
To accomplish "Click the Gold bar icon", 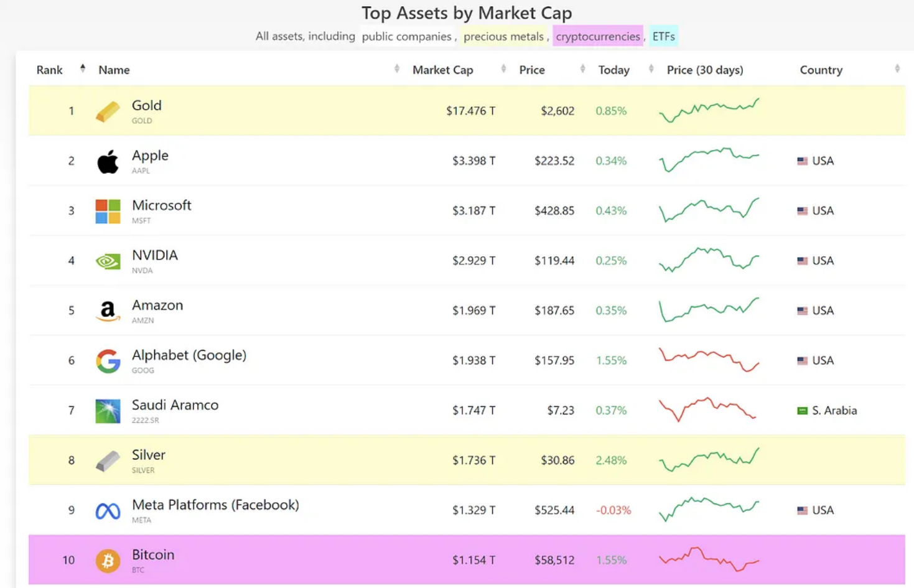I will coord(108,112).
